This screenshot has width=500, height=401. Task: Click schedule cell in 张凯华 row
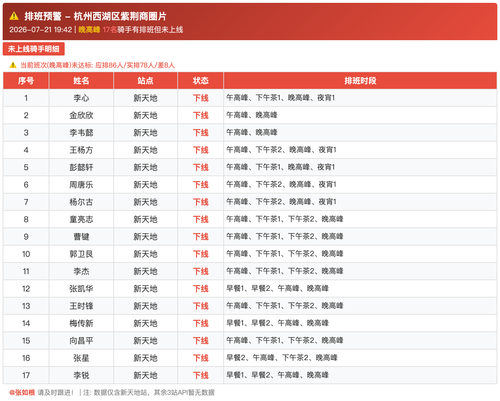coord(360,289)
